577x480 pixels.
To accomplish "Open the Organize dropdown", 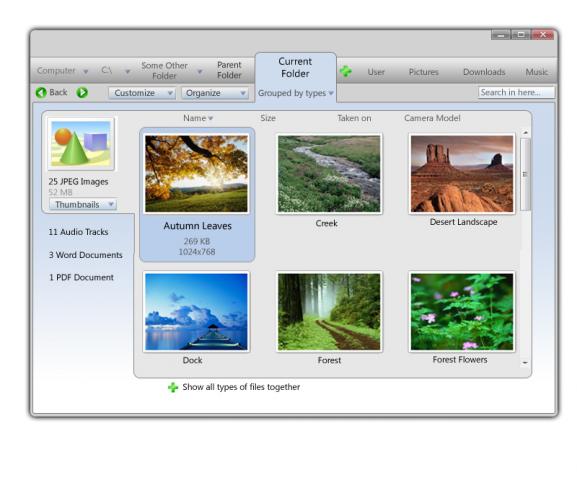I will (x=215, y=93).
